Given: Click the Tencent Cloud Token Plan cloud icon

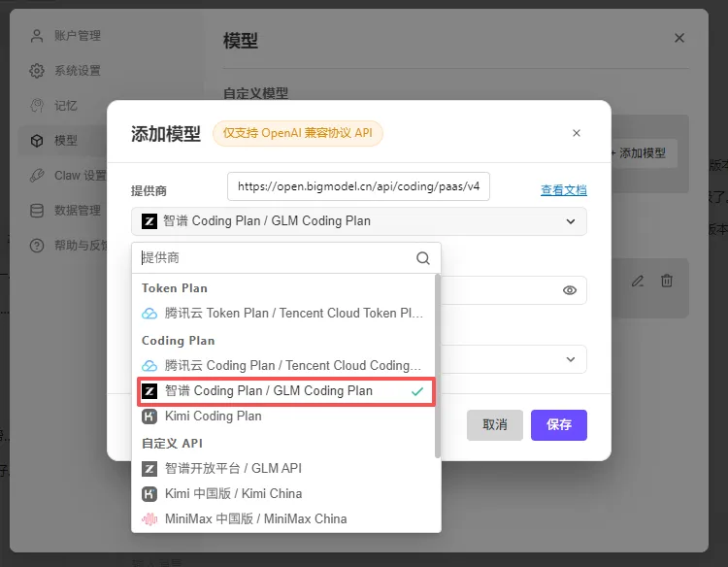Looking at the screenshot, I should 149,314.
